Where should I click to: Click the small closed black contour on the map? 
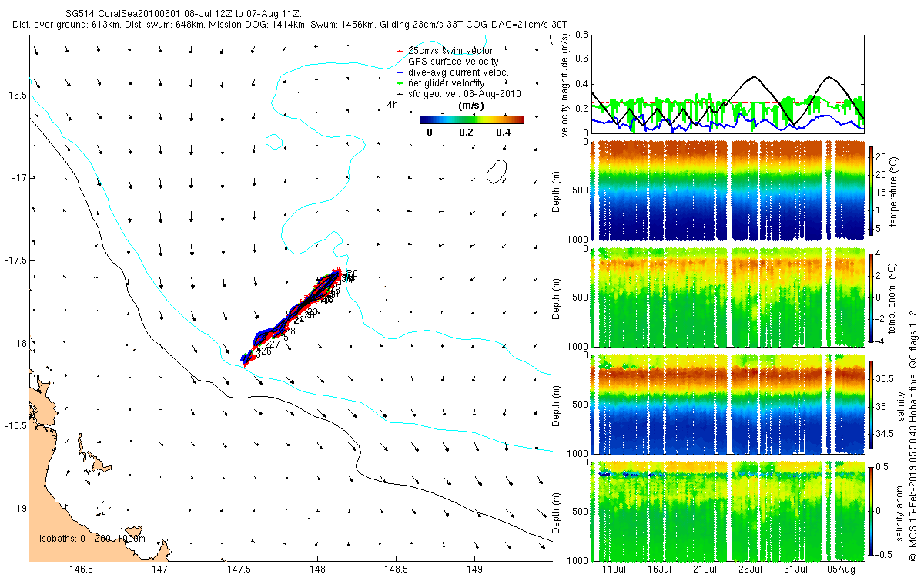[x=497, y=171]
